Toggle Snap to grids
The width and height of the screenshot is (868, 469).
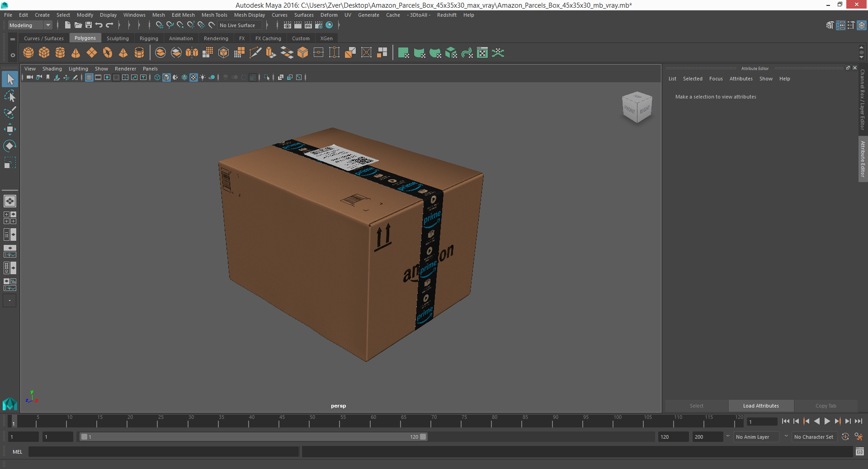point(159,25)
